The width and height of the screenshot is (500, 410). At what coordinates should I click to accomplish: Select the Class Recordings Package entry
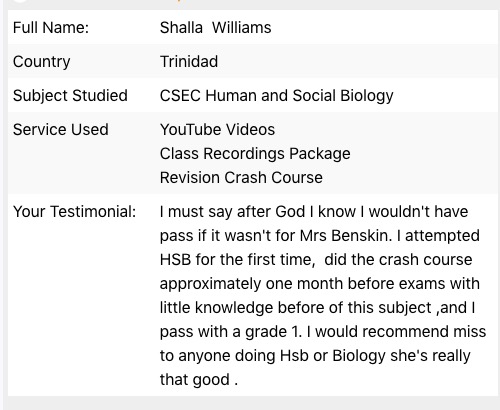point(255,154)
